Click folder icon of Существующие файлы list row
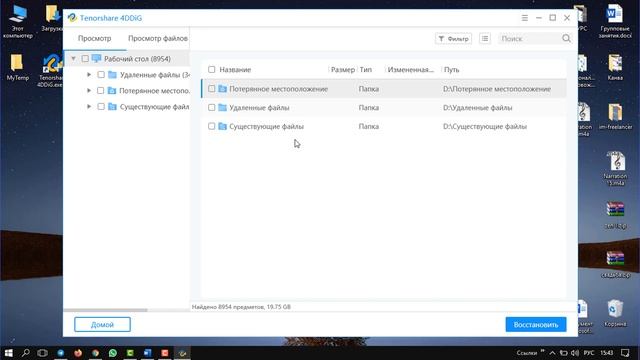 (x=222, y=126)
